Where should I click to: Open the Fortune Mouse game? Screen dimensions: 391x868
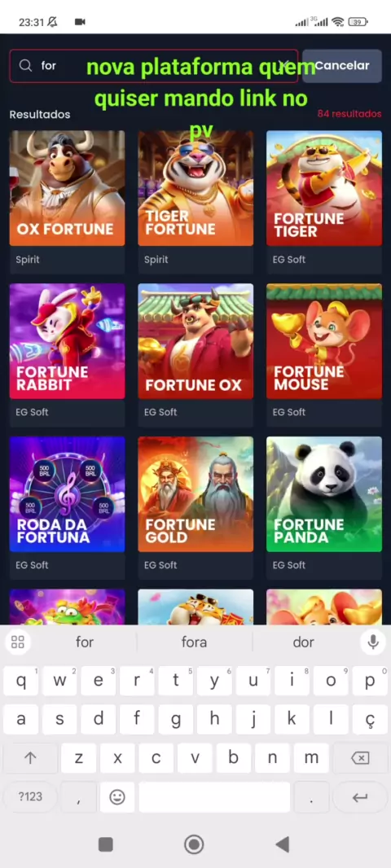[324, 341]
